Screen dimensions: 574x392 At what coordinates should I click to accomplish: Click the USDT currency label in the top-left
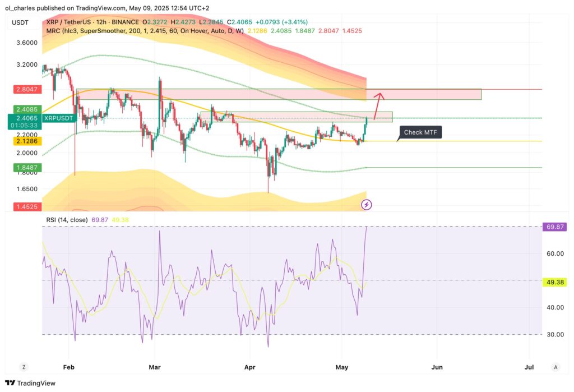pos(17,22)
